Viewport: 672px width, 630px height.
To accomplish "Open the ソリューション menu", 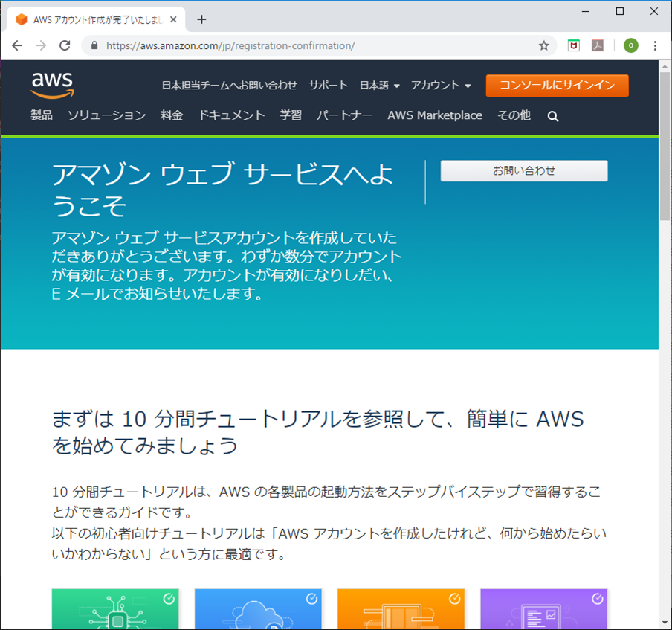I will pos(107,115).
